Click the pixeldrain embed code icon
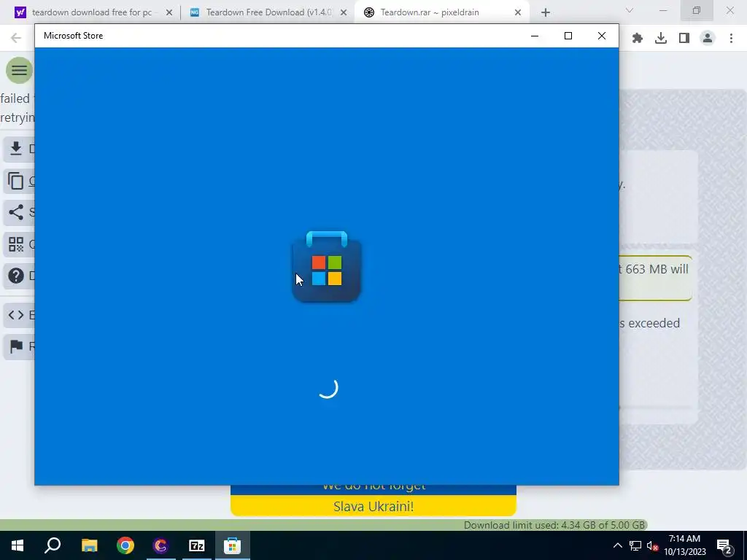This screenshot has height=560, width=747. [x=16, y=315]
